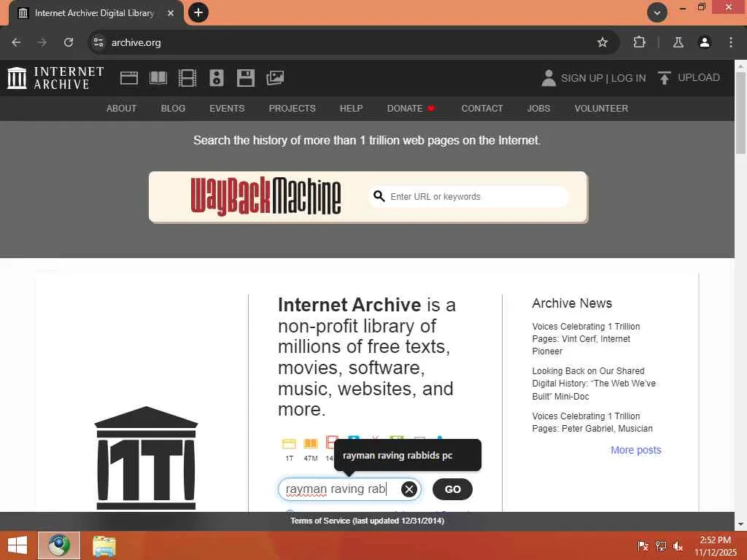This screenshot has height=560, width=747.
Task: Click the Chrome taskbar icon
Action: (59, 545)
